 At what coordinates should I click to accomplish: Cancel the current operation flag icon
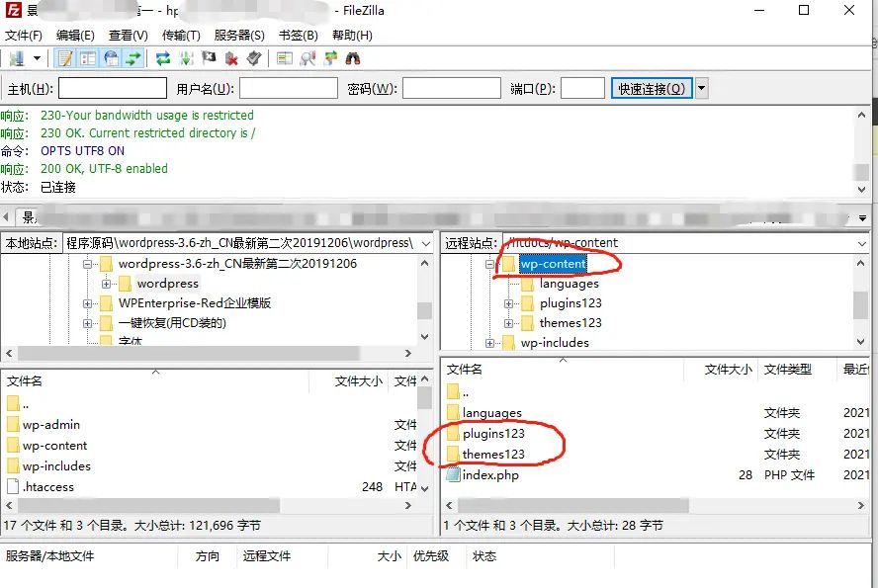pyautogui.click(x=209, y=58)
